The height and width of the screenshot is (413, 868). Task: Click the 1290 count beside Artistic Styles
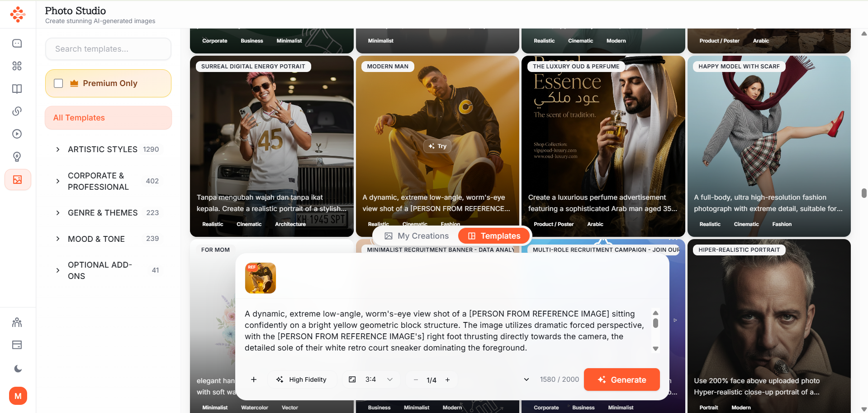point(151,149)
